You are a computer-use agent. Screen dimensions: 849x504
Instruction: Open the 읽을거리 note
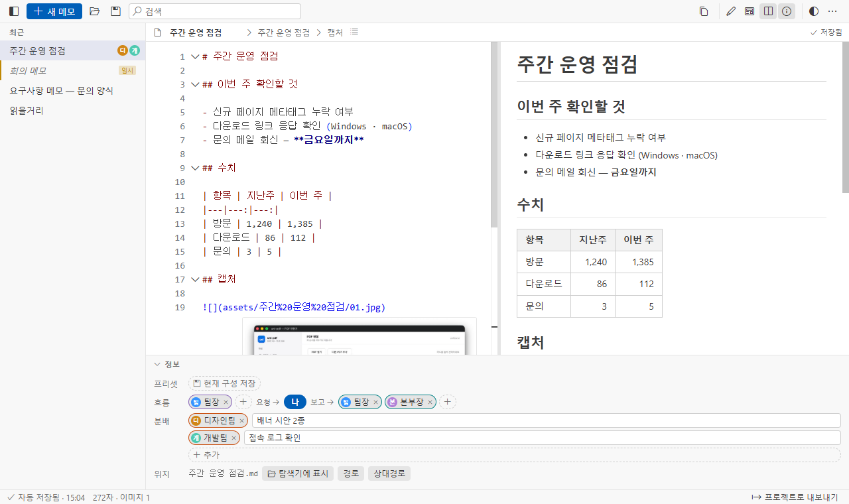tap(73, 110)
